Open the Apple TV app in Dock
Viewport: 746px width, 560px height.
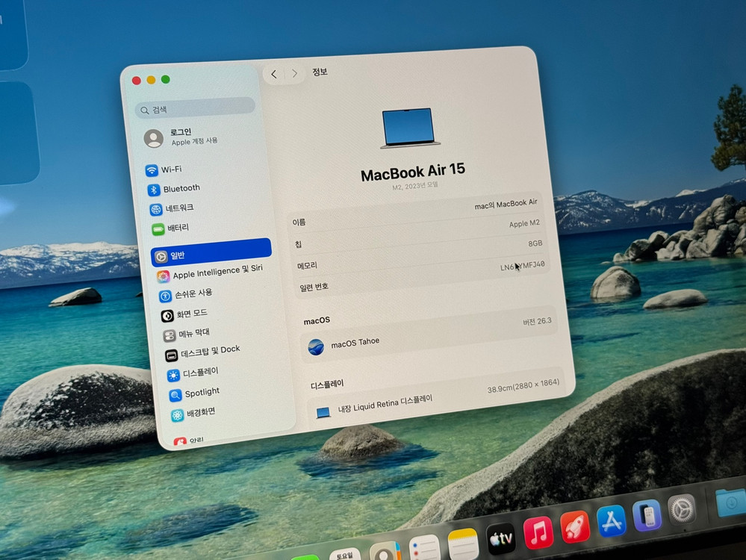[501, 538]
